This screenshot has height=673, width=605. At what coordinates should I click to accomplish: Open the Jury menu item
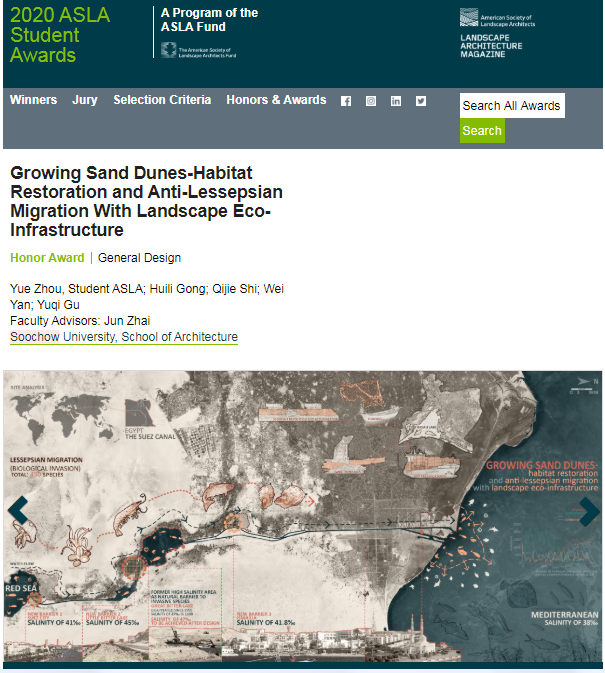coord(85,100)
